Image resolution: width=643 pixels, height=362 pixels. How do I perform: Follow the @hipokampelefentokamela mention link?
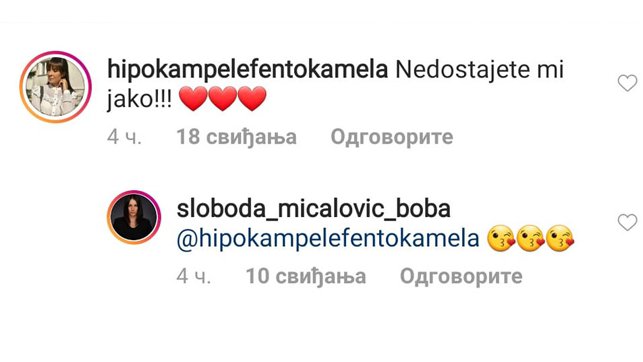point(328,239)
